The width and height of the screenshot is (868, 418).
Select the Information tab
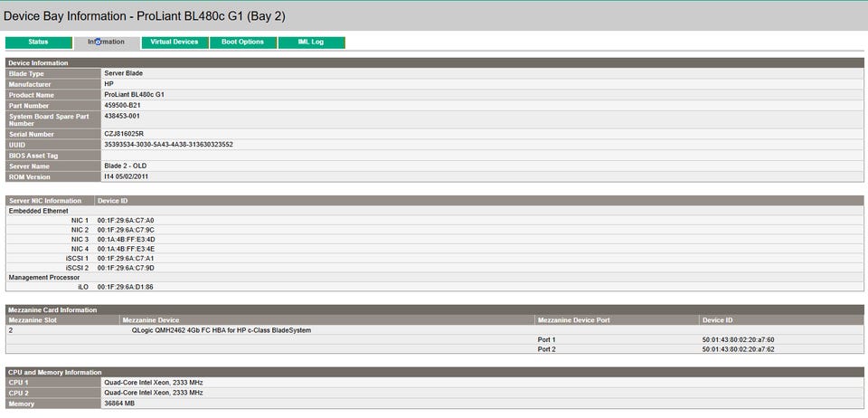coord(107,43)
